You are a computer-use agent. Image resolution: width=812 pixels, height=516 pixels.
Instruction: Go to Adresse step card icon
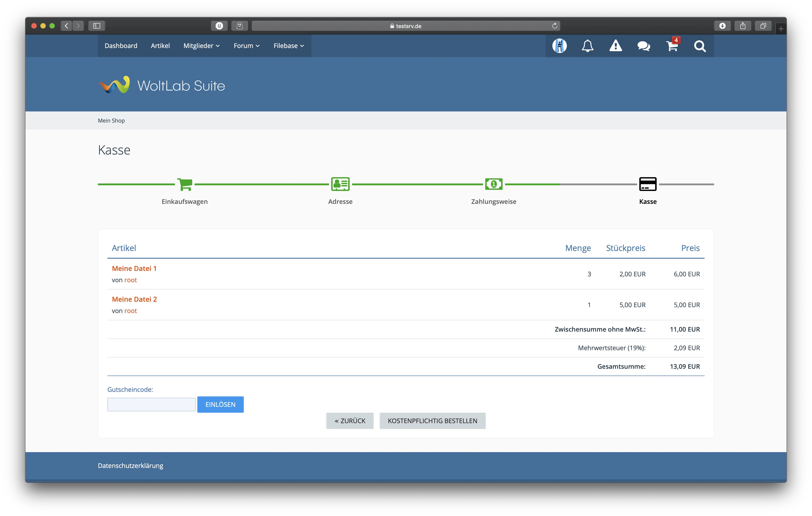point(340,184)
